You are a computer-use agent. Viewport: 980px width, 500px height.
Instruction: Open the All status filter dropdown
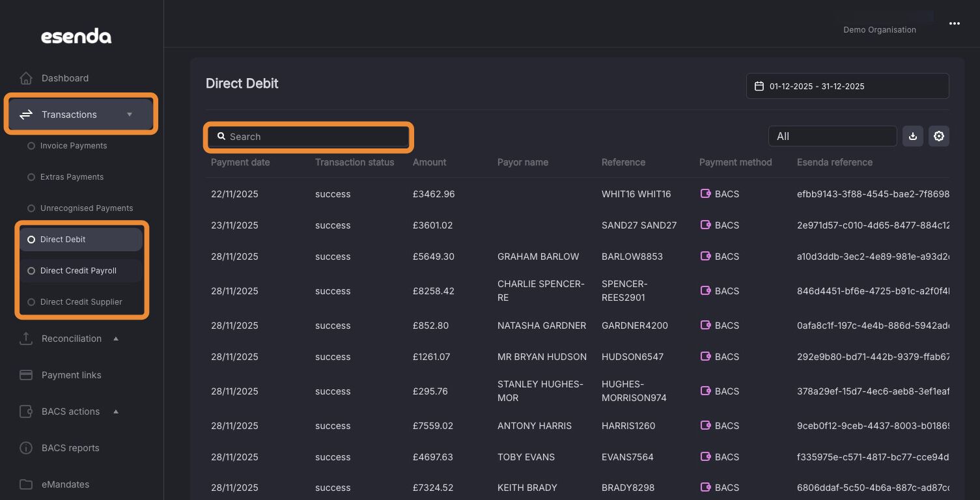(833, 136)
